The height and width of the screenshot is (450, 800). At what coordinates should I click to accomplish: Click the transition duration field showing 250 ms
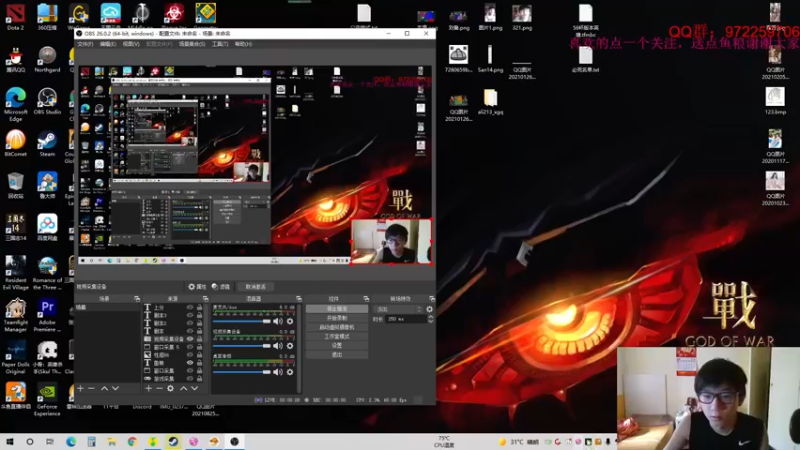(406, 319)
